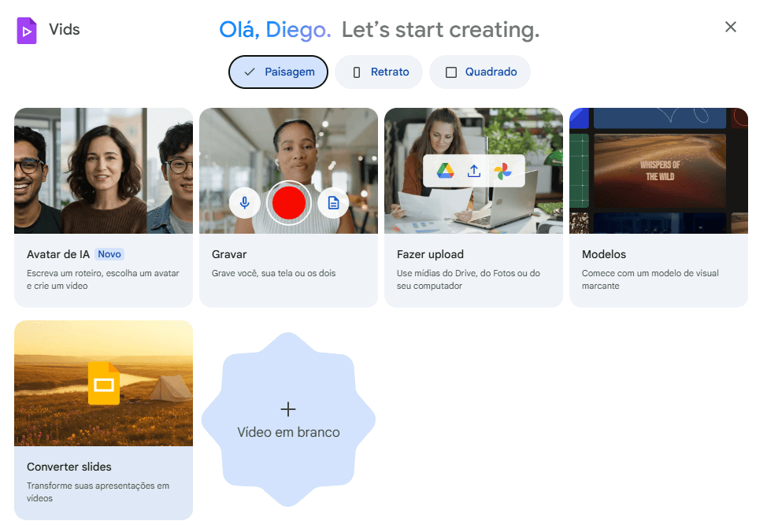
Task: Click the Google Drive icon on upload card
Action: pyautogui.click(x=445, y=171)
